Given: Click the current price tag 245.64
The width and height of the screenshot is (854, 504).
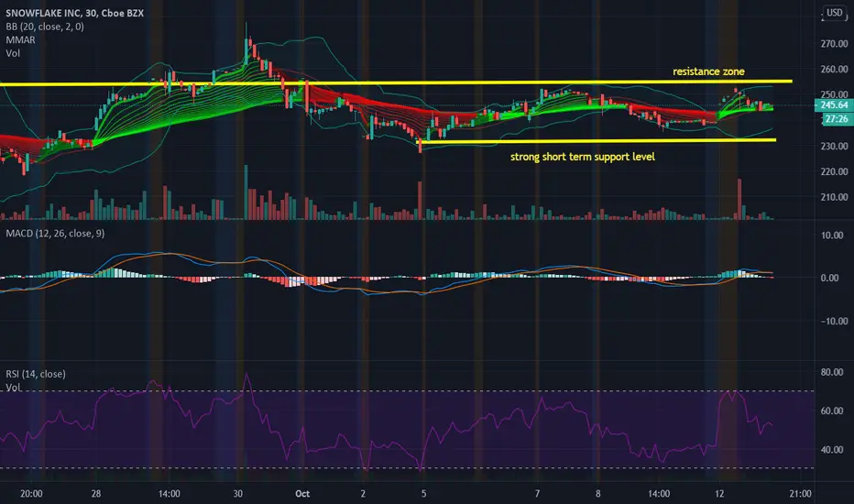Looking at the screenshot, I should click(833, 104).
